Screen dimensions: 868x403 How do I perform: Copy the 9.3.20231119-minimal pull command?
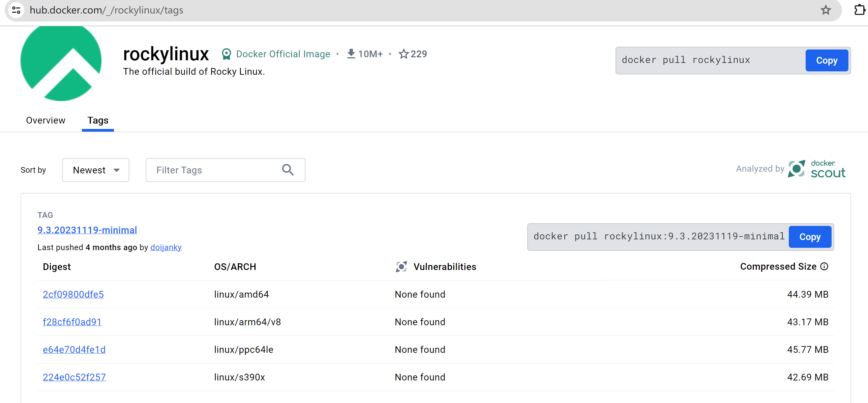coord(810,237)
